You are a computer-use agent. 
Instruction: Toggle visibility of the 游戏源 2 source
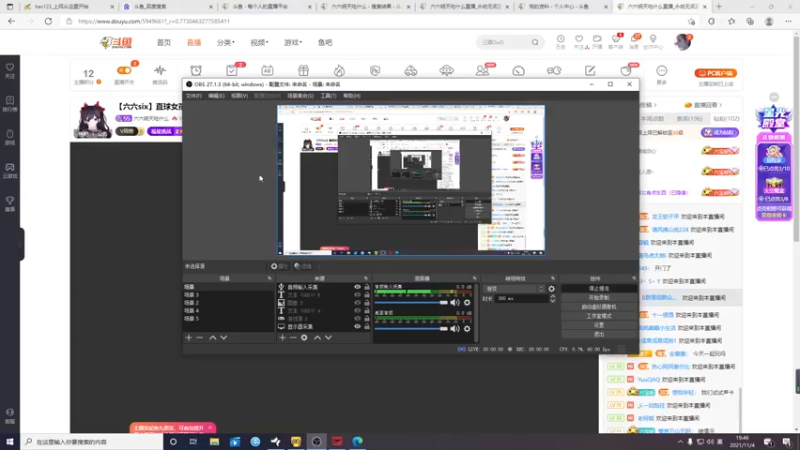point(357,318)
